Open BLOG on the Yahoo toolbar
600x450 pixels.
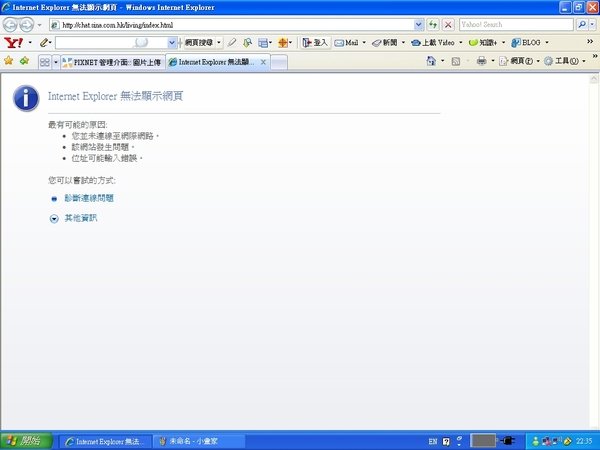[x=526, y=43]
